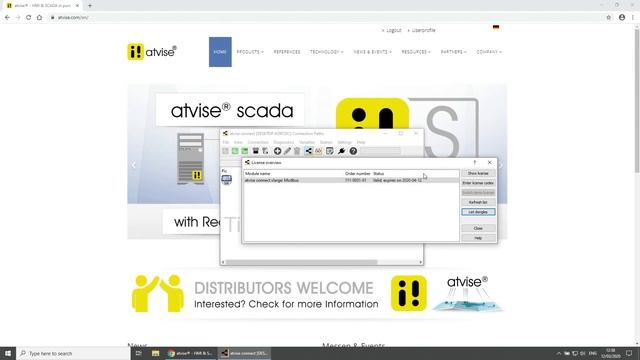Screen dimensions: 640x360
Task: Click the third green toolbar icon in atvise connect
Action: pos(245,151)
